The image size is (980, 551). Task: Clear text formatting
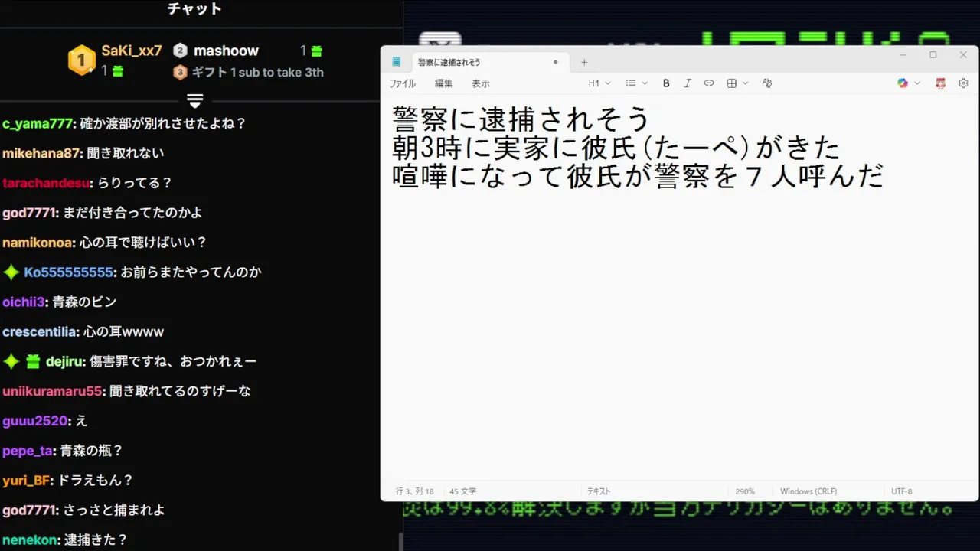(x=767, y=83)
